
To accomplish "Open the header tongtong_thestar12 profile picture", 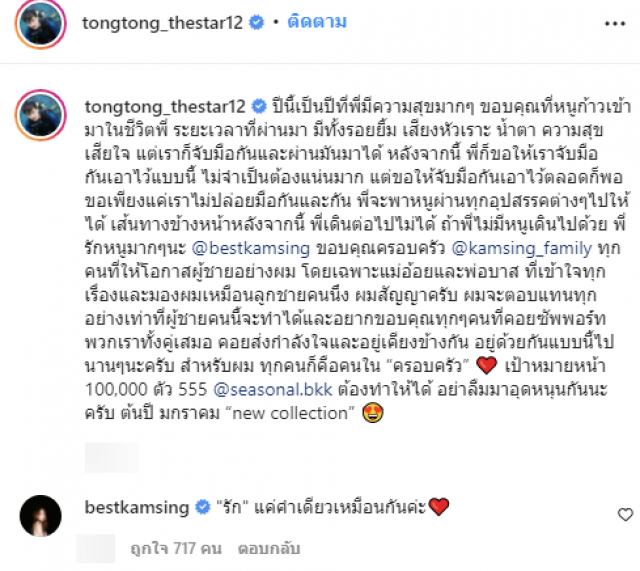I will 40,24.
